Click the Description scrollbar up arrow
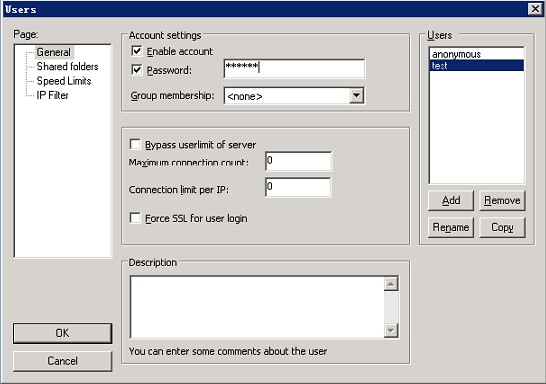 [x=391, y=284]
